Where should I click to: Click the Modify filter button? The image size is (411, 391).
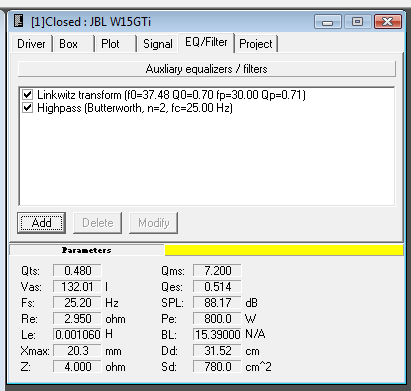point(154,223)
